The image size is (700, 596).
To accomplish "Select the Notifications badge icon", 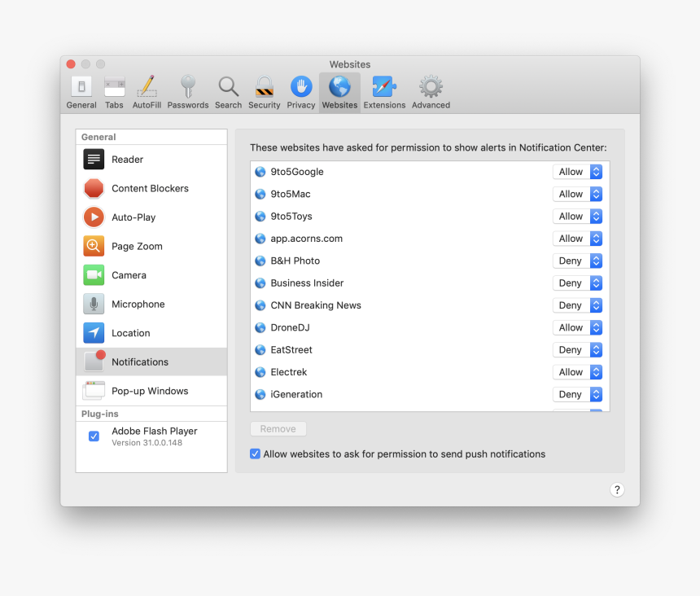I will click(x=94, y=361).
